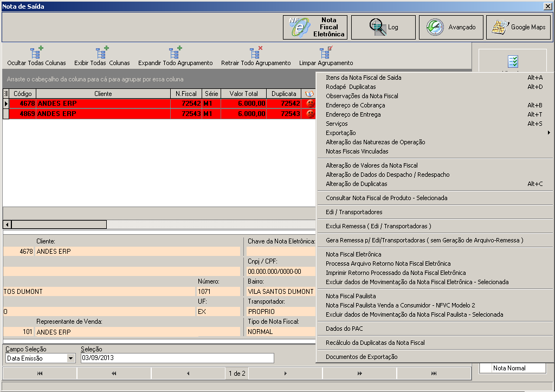Click Exibir Todas Colunas
The width and height of the screenshot is (555, 392).
pos(102,56)
